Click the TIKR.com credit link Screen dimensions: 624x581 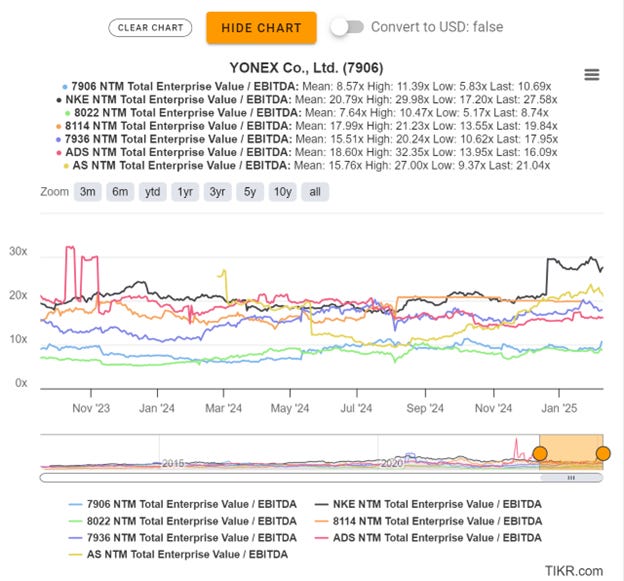(574, 571)
